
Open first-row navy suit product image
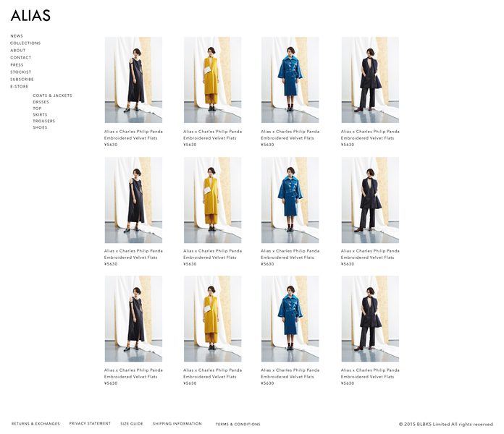click(370, 80)
